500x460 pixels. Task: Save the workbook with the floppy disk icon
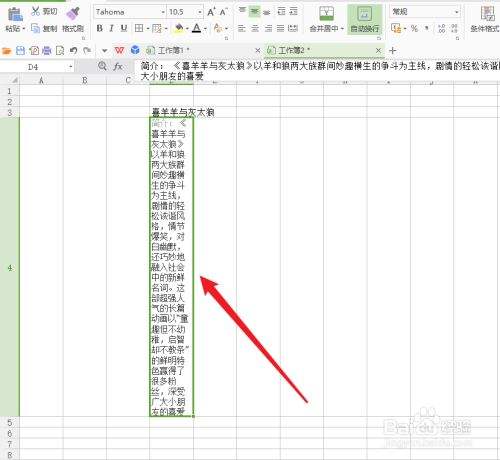(x=21, y=51)
